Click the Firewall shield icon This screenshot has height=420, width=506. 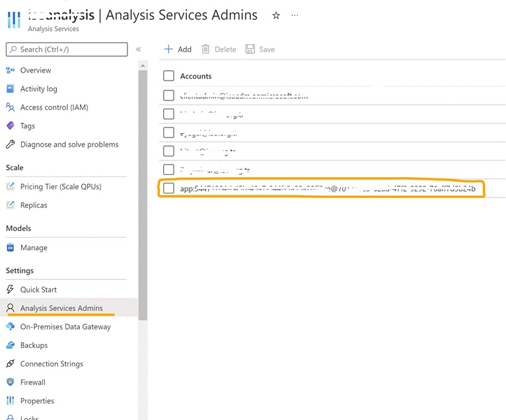point(10,382)
